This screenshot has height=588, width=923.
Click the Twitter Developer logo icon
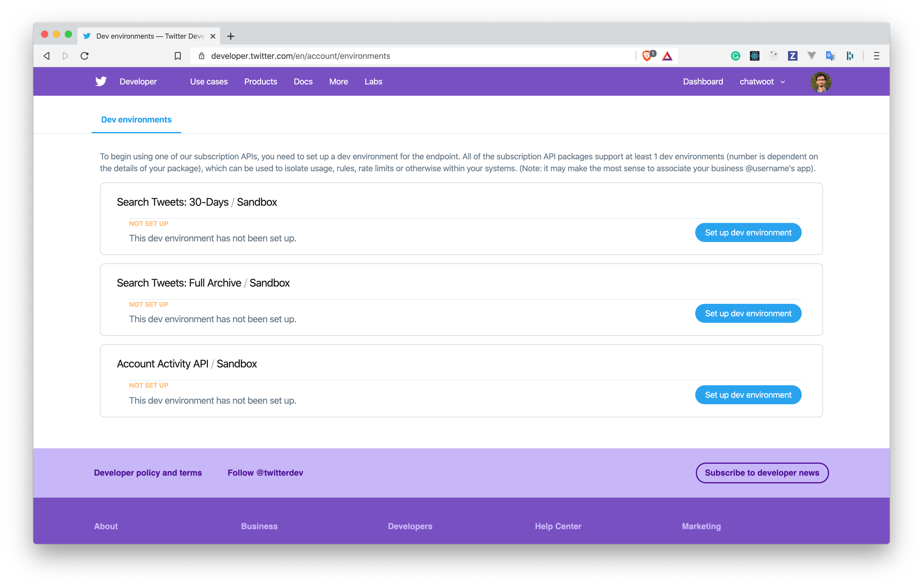coord(101,81)
